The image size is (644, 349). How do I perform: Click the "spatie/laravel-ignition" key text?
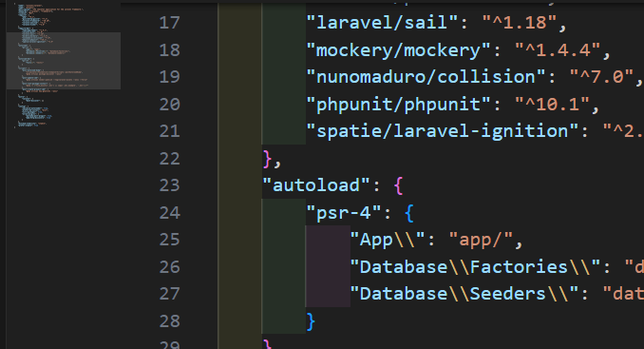[x=443, y=131]
